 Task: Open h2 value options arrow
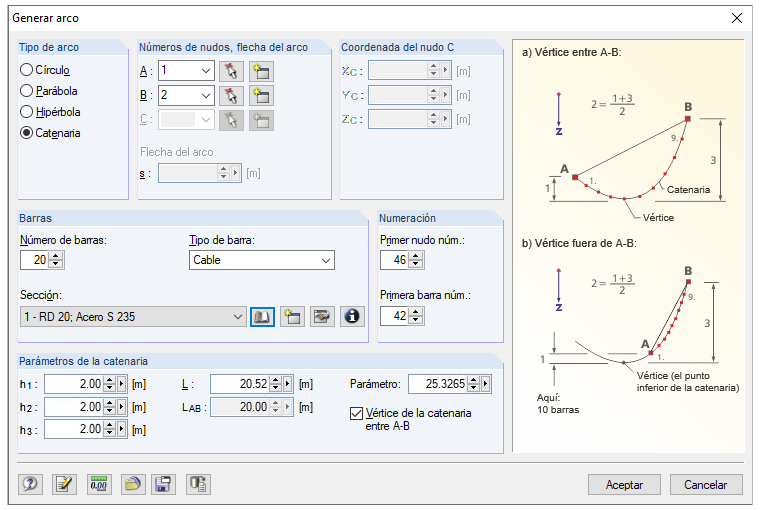(x=122, y=407)
